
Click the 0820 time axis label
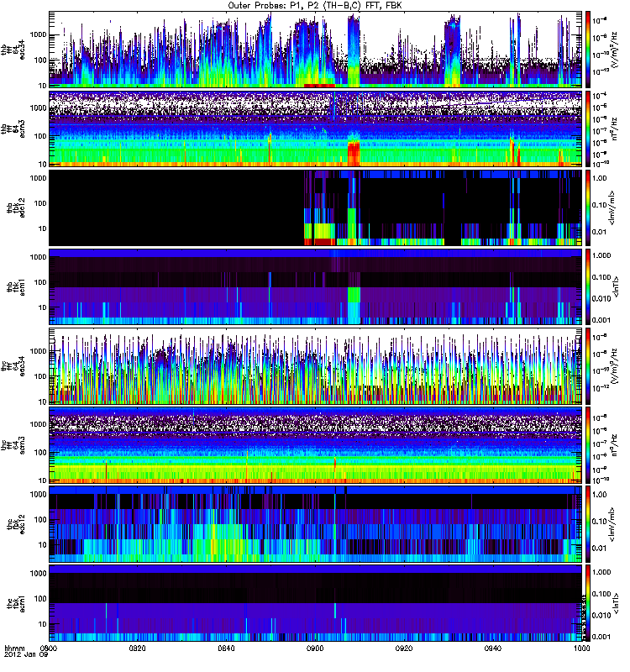tap(138, 648)
